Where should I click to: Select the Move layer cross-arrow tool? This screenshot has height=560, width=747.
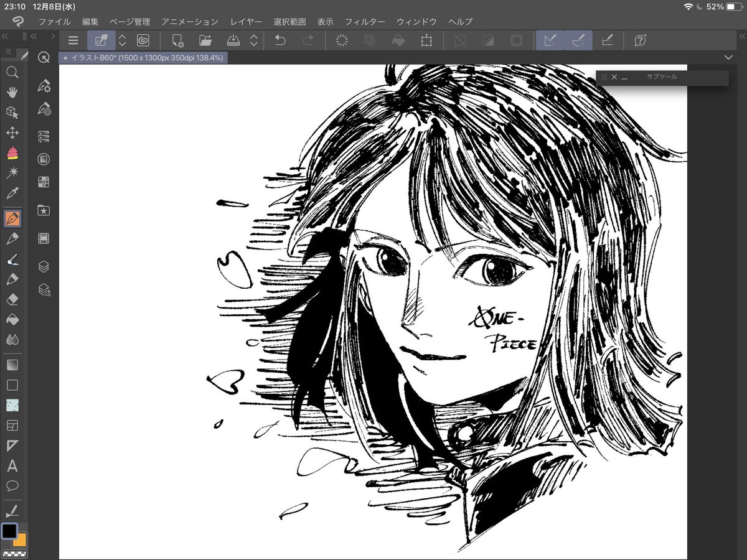pyautogui.click(x=12, y=133)
